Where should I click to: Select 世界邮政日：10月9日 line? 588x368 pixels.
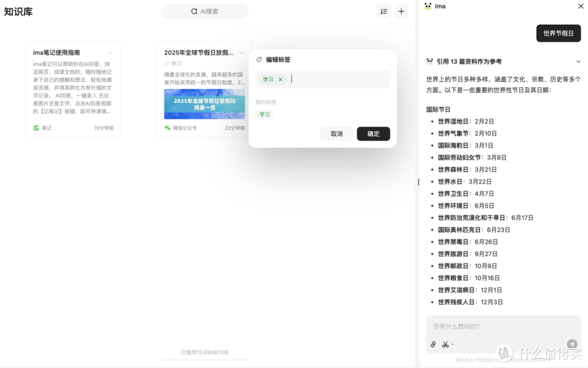(x=467, y=266)
